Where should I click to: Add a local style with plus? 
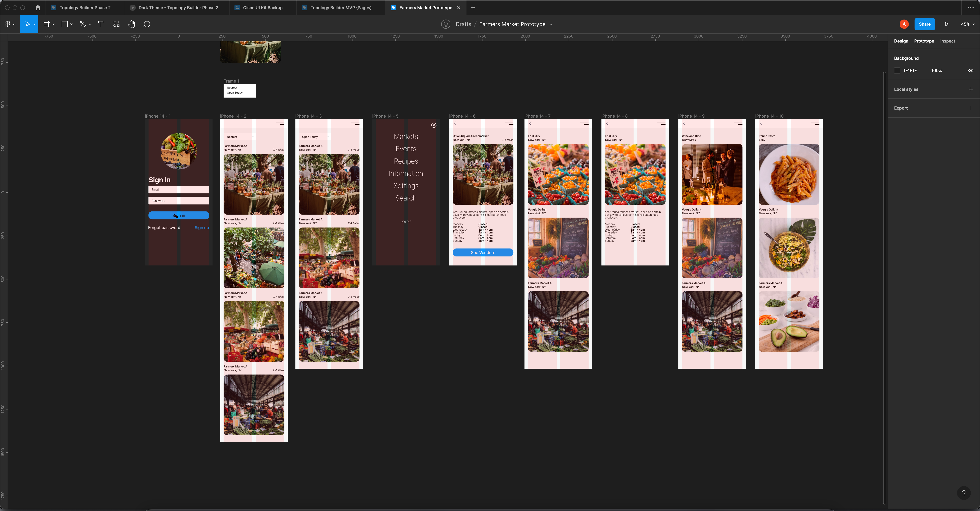pos(970,89)
